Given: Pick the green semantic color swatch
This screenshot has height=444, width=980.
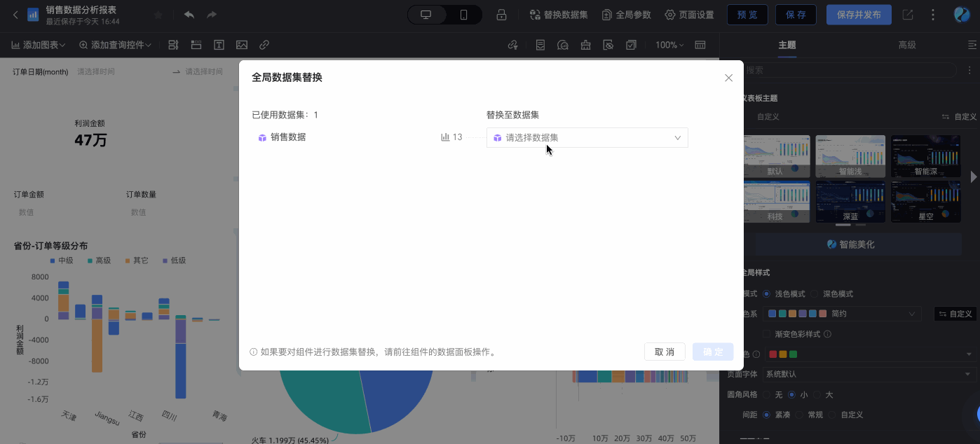Looking at the screenshot, I should click(793, 354).
